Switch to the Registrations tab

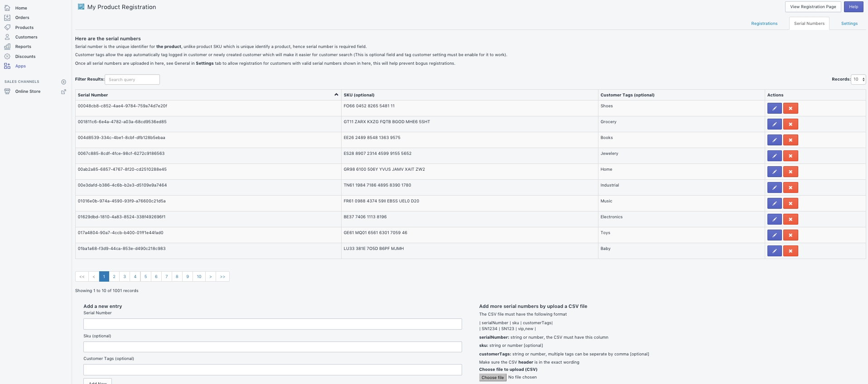(764, 24)
